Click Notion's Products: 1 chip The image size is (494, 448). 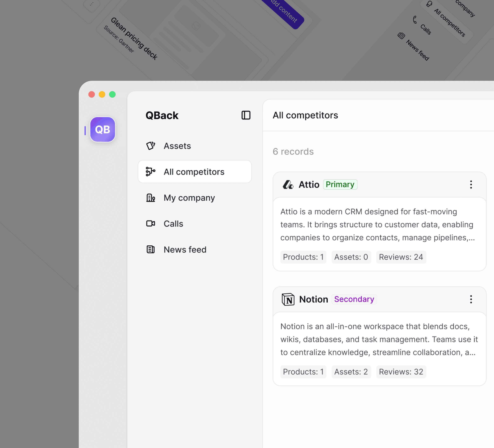pyautogui.click(x=303, y=372)
